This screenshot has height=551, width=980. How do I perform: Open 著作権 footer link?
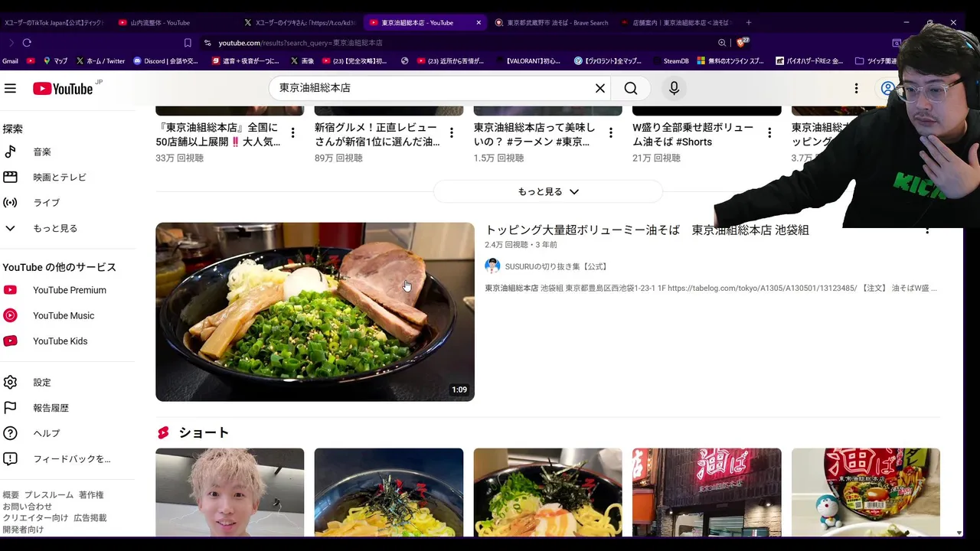91,495
